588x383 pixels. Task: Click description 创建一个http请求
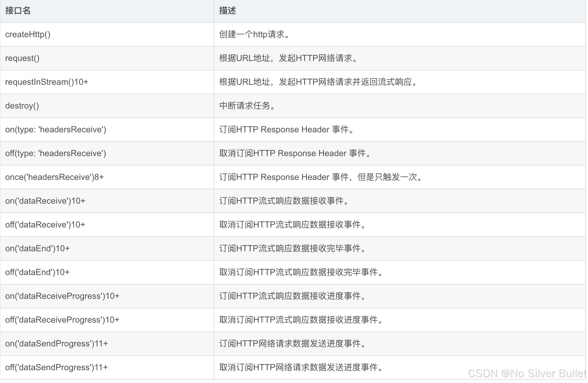(254, 34)
